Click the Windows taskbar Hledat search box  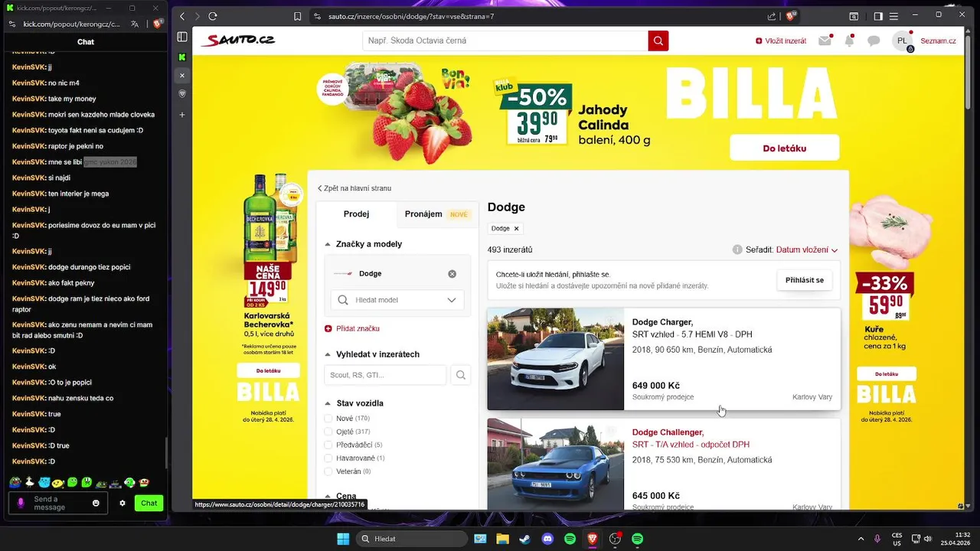pos(412,539)
